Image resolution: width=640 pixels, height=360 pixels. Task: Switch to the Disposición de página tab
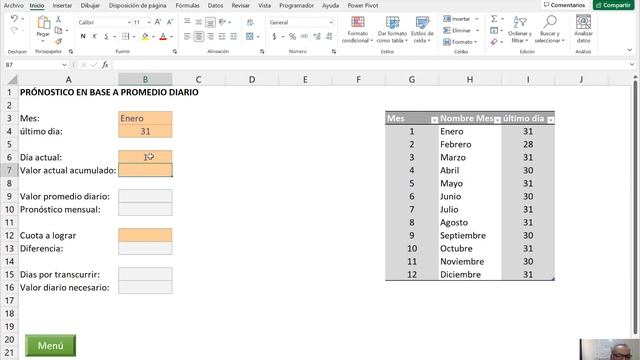tap(137, 5)
